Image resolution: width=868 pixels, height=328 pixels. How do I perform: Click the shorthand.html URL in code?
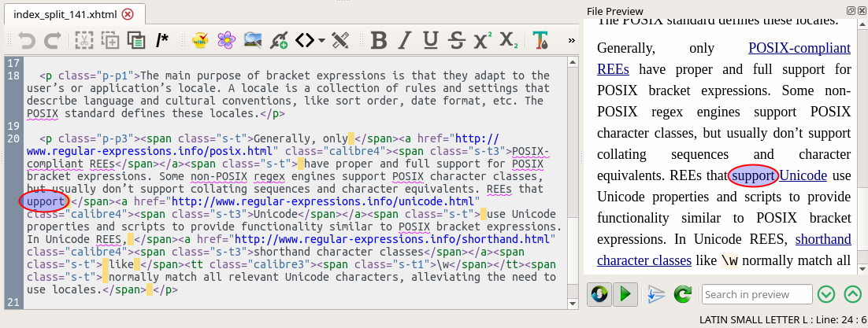click(x=392, y=239)
